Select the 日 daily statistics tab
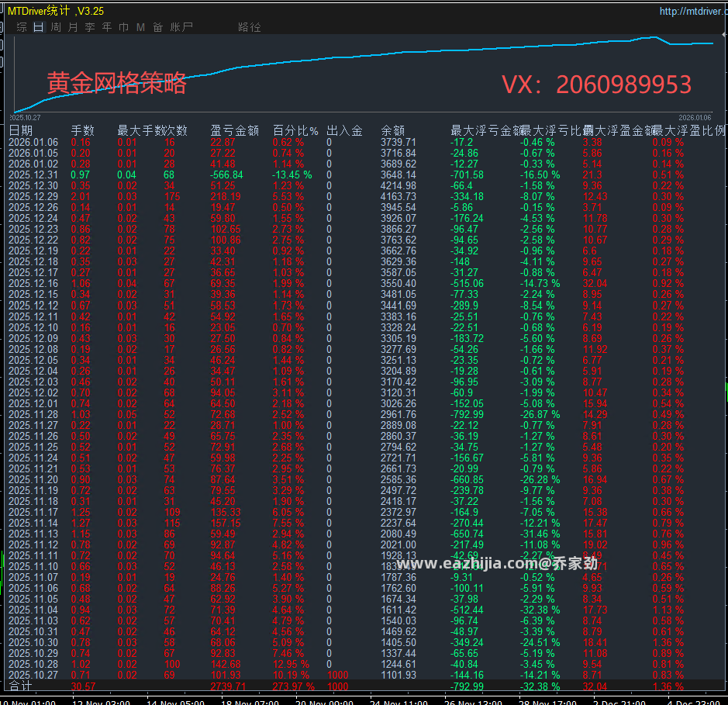728x705 pixels. 39,27
